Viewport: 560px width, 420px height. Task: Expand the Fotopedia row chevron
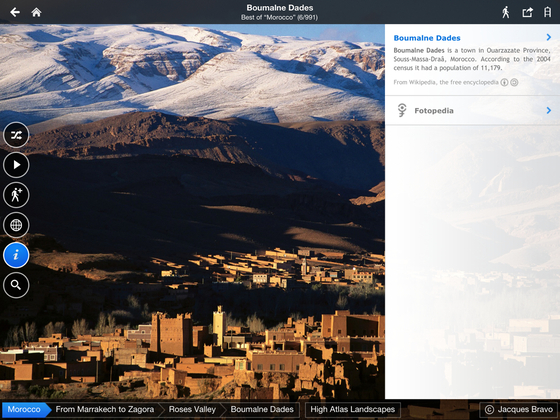[549, 110]
